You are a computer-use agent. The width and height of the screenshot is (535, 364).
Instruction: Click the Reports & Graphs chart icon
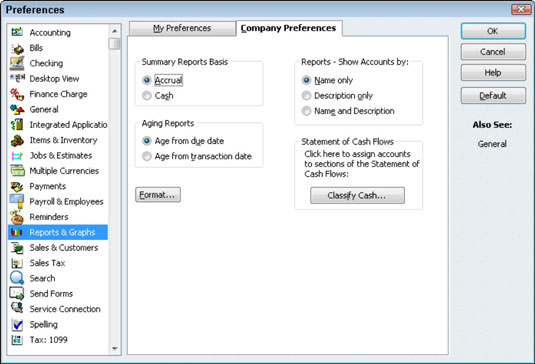(x=17, y=232)
